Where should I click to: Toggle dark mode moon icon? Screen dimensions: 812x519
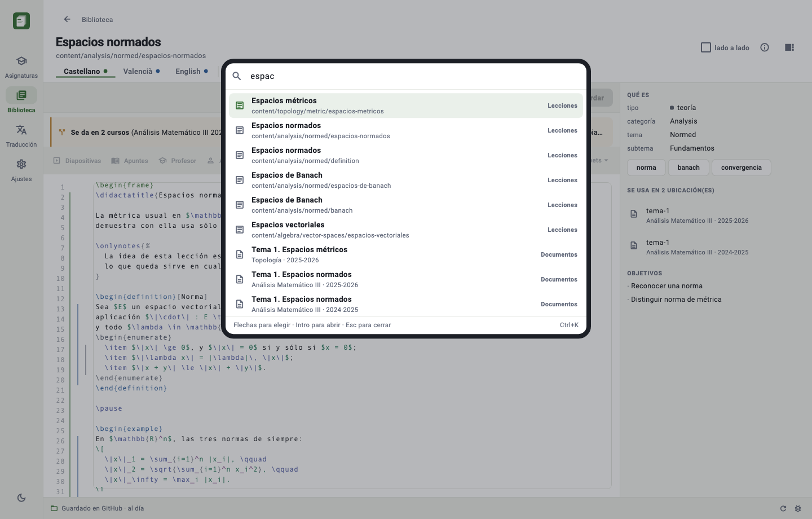click(21, 498)
